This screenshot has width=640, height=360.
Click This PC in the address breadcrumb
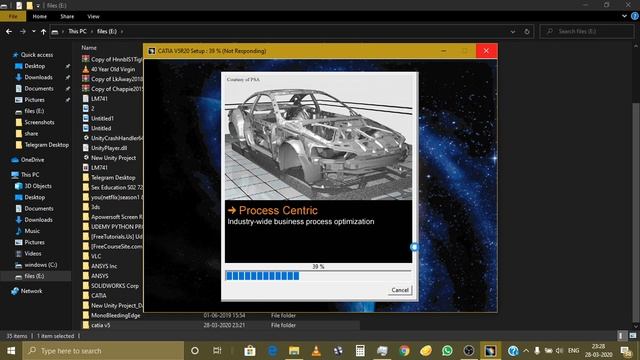[77, 31]
